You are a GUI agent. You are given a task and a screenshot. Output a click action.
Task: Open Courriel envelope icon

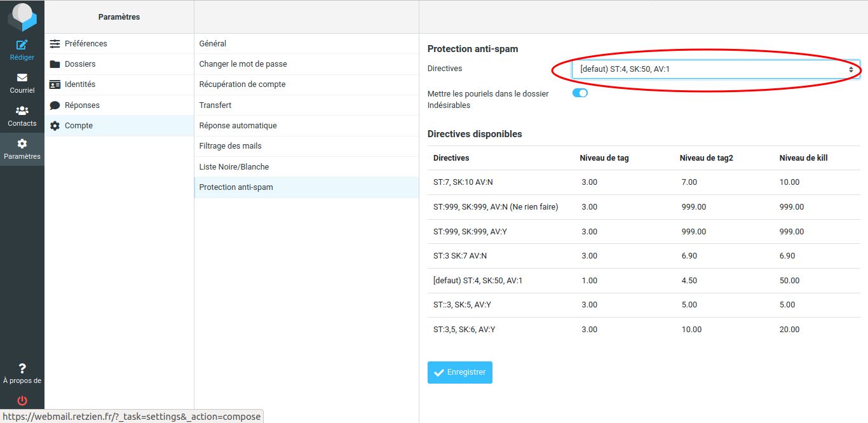[22, 77]
